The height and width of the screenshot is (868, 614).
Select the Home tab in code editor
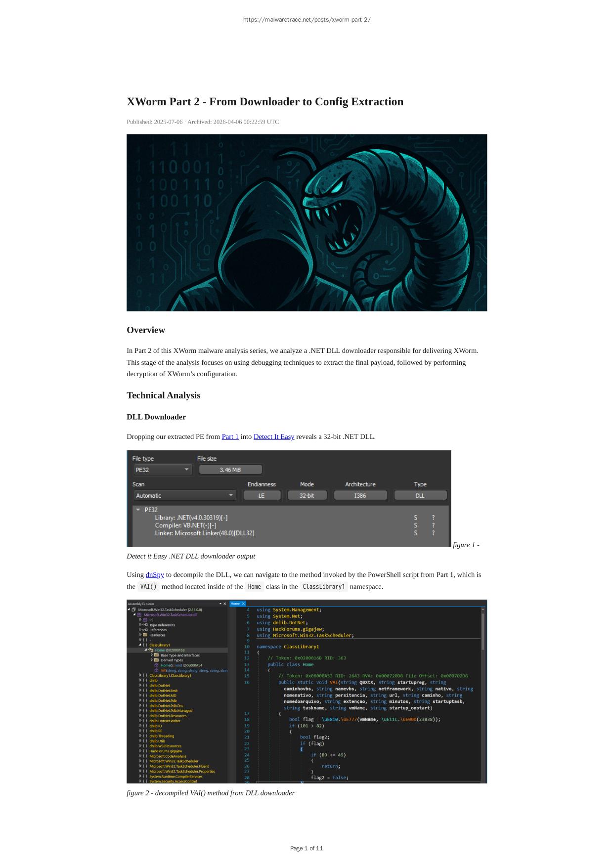tap(235, 604)
